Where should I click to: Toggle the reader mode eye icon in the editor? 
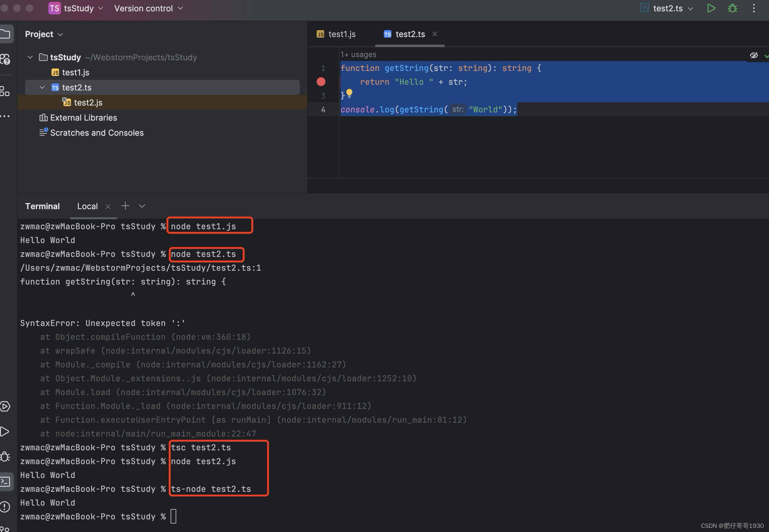[x=754, y=55]
